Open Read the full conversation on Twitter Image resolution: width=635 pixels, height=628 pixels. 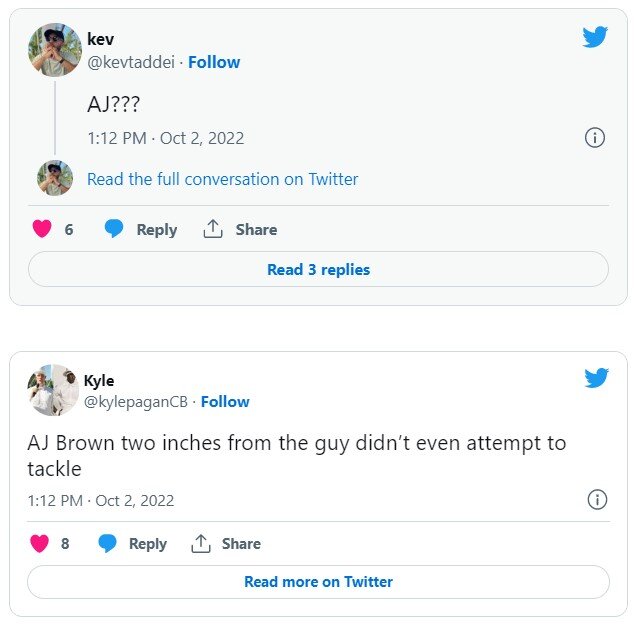pos(222,179)
